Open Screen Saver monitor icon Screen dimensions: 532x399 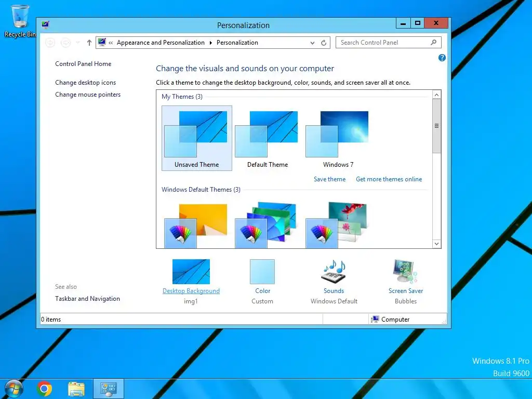pos(405,271)
